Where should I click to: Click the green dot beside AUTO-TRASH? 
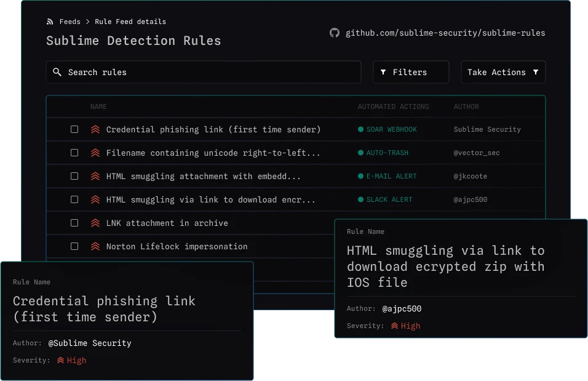(x=361, y=153)
